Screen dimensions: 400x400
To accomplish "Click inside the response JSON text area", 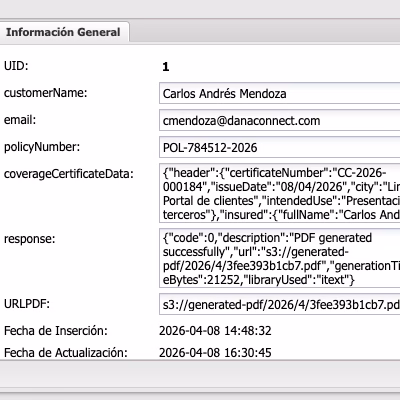I will coord(279,258).
